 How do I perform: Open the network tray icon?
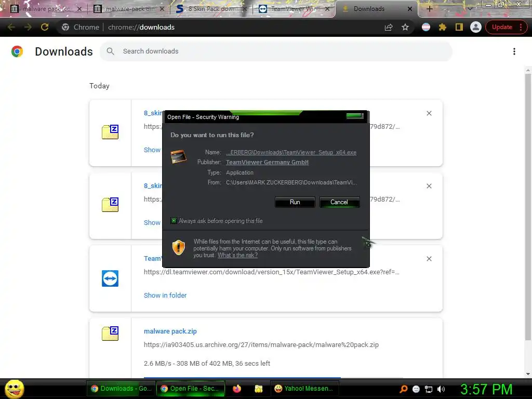[x=429, y=389]
